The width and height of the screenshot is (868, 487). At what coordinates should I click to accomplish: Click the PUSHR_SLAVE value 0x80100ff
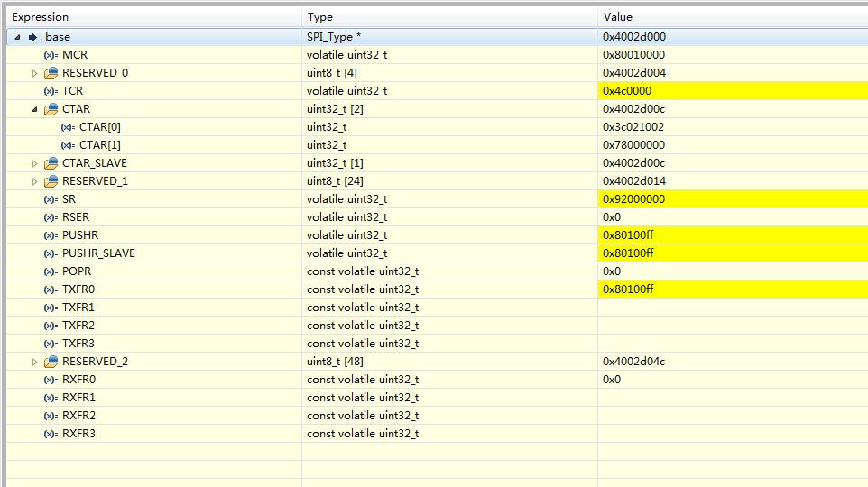click(628, 253)
